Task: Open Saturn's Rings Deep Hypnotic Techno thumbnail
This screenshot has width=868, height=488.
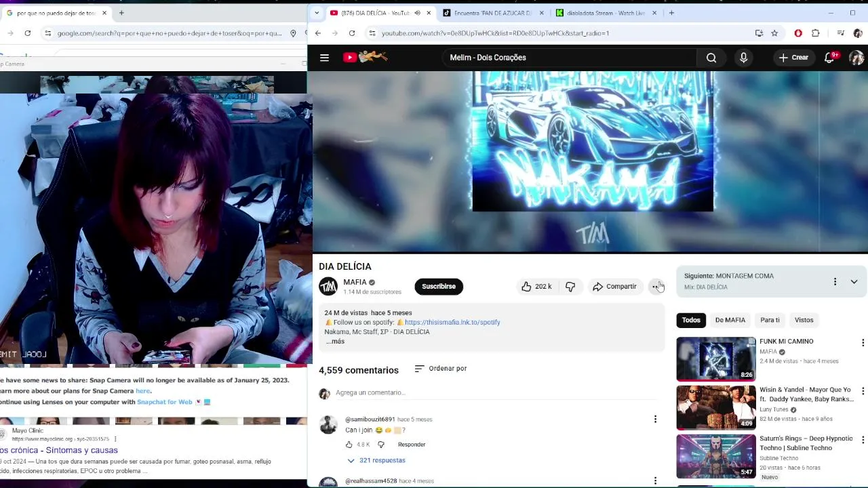Action: click(x=716, y=456)
